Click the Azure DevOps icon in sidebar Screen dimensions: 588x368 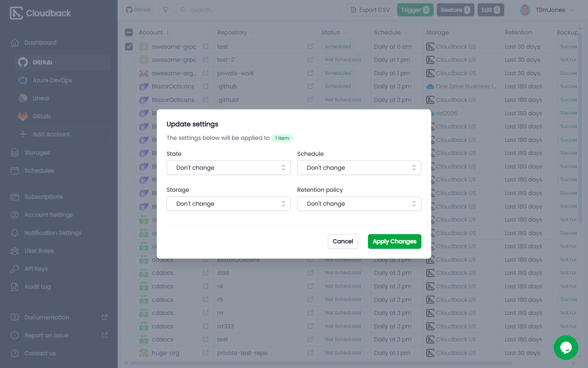coord(23,80)
